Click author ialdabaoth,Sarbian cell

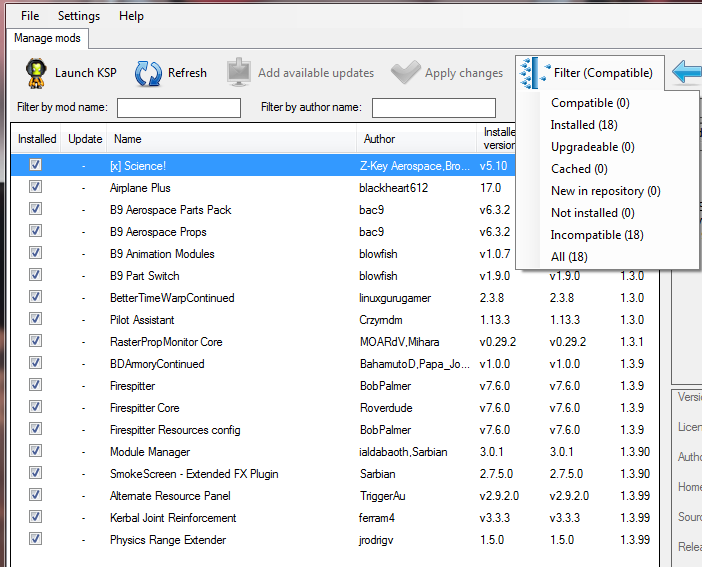tap(403, 452)
